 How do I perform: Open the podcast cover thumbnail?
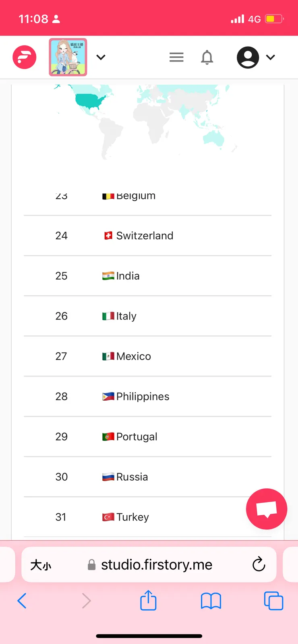[x=68, y=57]
